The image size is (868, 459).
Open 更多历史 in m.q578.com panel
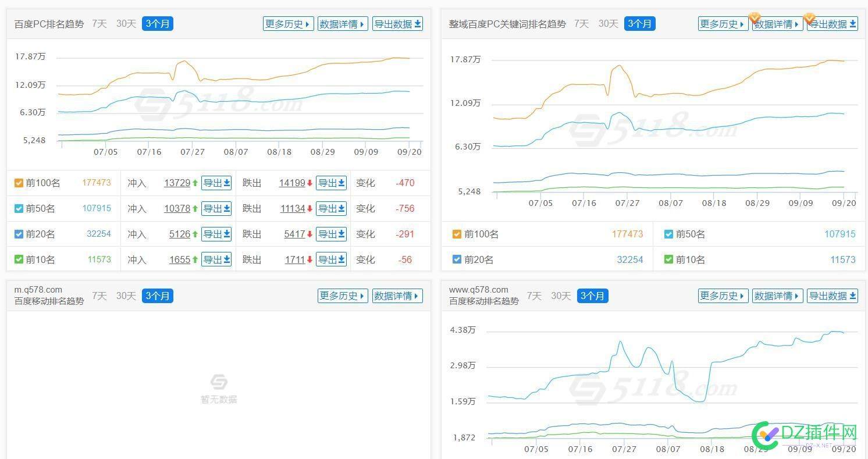click(x=343, y=296)
